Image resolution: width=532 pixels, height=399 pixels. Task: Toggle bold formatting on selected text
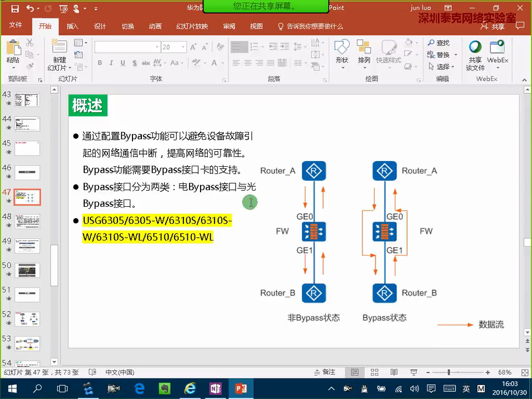pyautogui.click(x=100, y=62)
